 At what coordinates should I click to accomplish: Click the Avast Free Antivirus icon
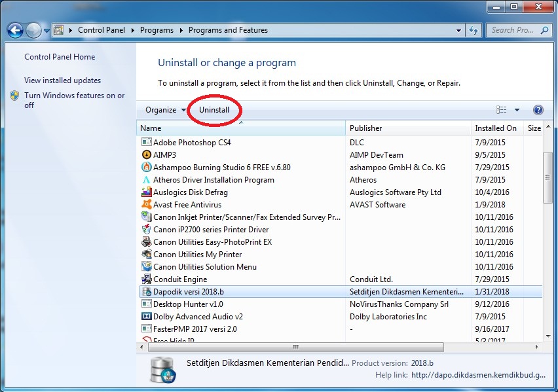pyautogui.click(x=146, y=205)
